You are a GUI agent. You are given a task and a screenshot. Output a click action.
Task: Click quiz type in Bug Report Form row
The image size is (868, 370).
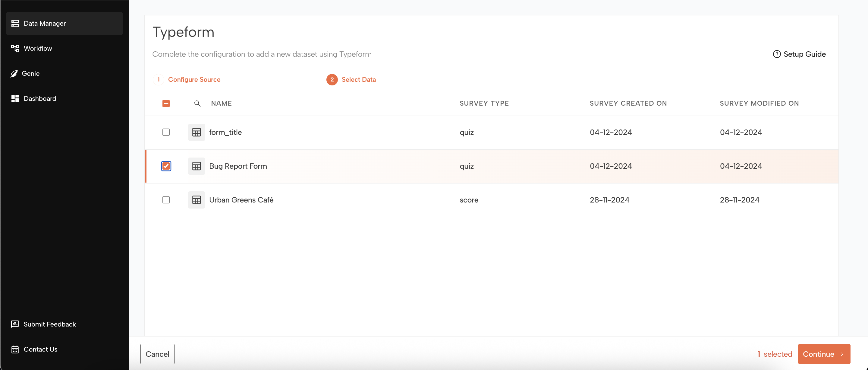[466, 166]
